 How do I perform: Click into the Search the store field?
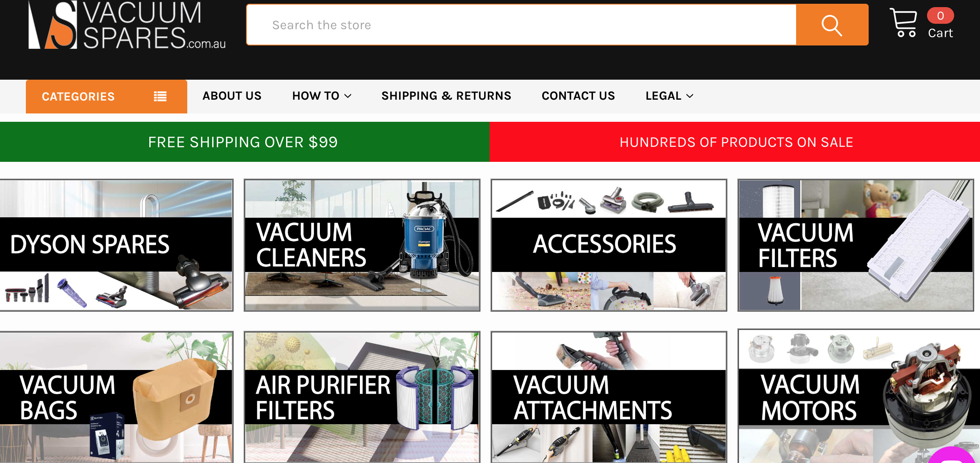point(521,25)
